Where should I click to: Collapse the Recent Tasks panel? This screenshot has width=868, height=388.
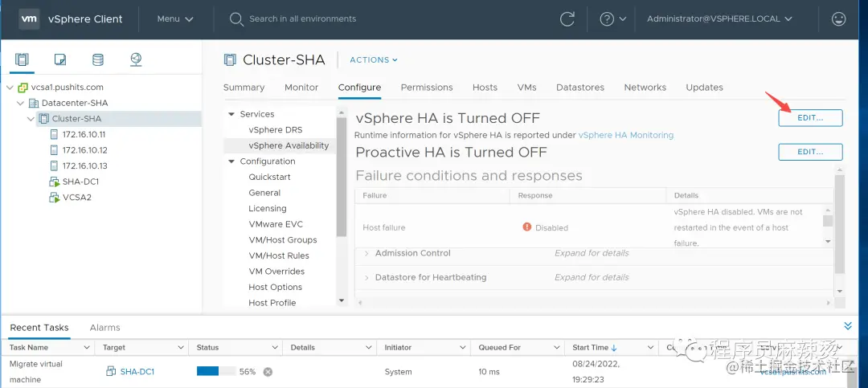click(x=847, y=326)
